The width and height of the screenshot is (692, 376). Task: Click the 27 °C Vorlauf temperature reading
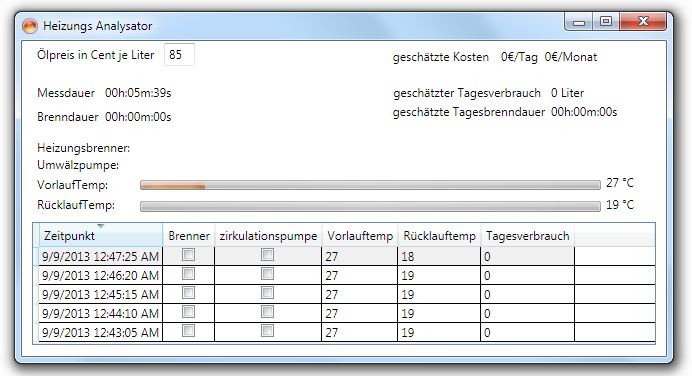coord(620,183)
